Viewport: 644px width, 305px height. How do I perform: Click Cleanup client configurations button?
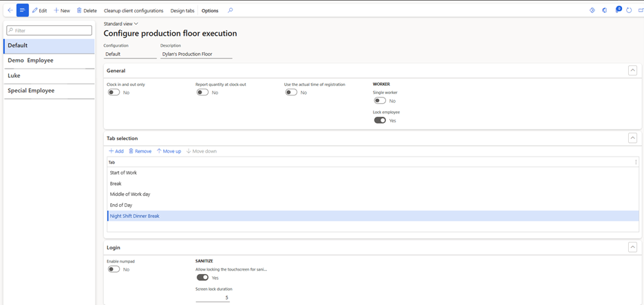point(133,10)
